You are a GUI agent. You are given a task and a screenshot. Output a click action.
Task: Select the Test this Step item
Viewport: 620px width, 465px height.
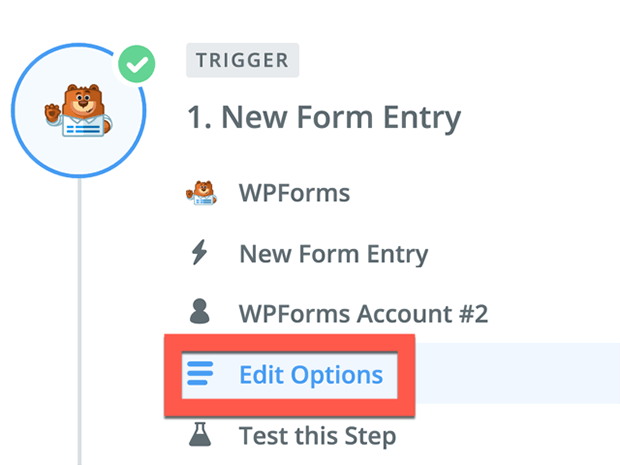point(318,436)
